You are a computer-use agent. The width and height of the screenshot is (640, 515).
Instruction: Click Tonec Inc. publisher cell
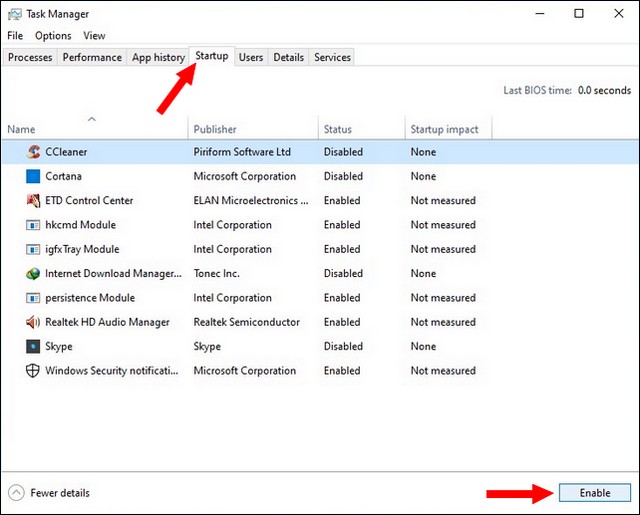[x=216, y=273]
